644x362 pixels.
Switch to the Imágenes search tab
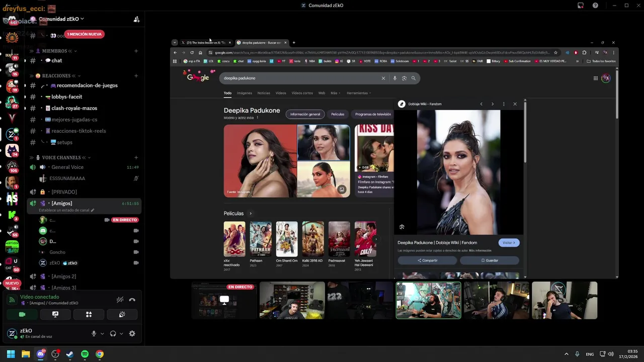click(245, 93)
